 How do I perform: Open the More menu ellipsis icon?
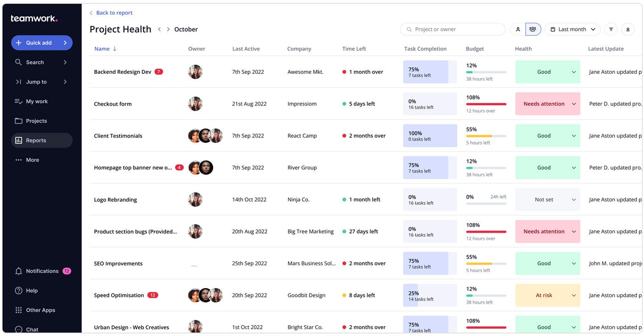tap(19, 160)
